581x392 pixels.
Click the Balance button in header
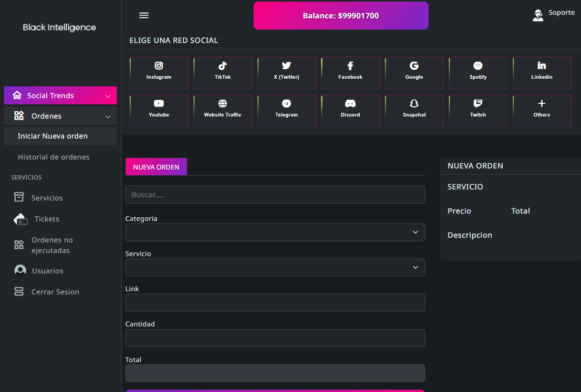340,16
